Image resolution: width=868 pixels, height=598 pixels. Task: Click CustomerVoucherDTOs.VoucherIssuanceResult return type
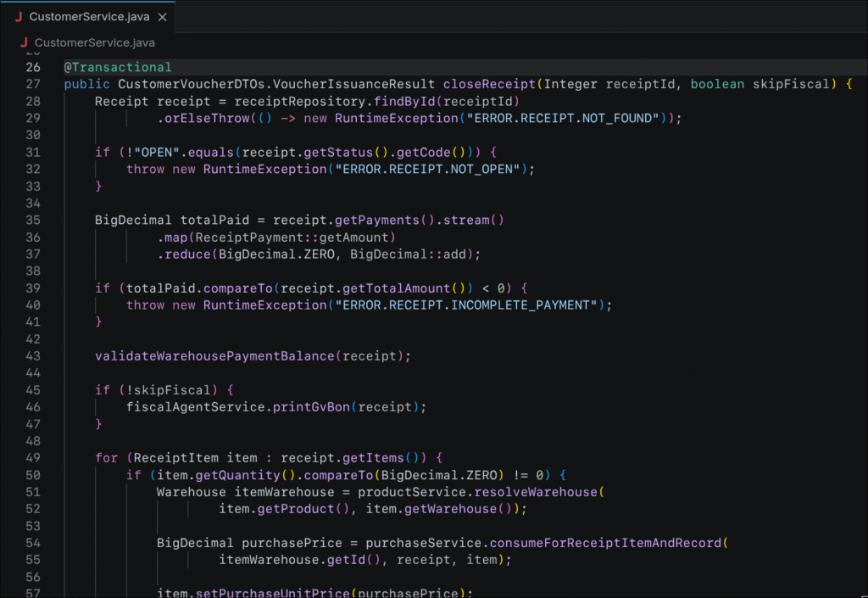276,84
